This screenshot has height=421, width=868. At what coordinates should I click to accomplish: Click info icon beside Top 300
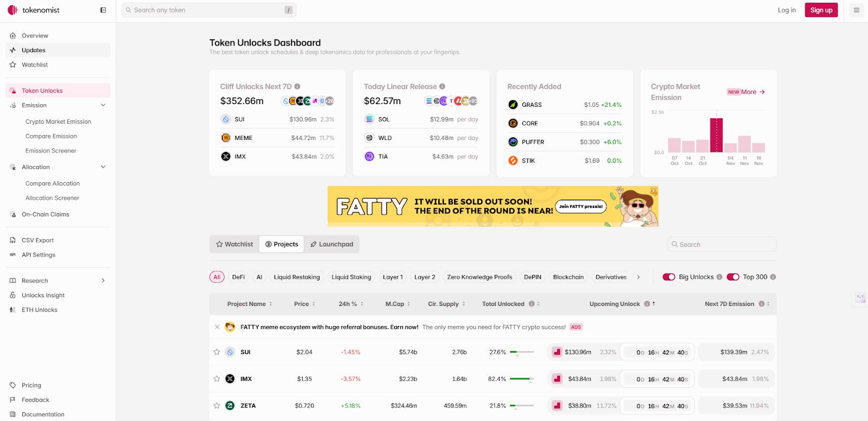(x=773, y=277)
